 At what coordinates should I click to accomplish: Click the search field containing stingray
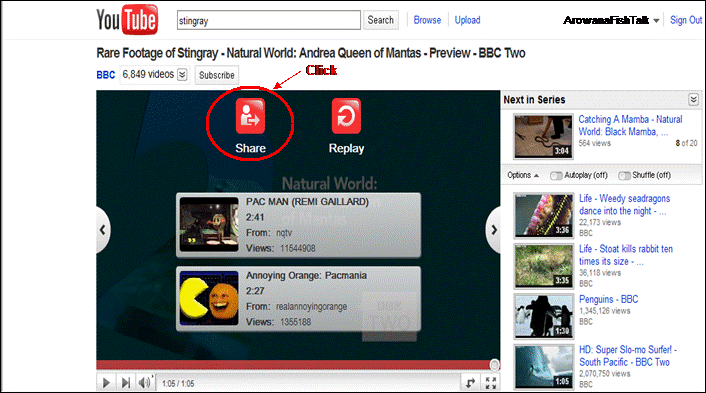coord(269,20)
